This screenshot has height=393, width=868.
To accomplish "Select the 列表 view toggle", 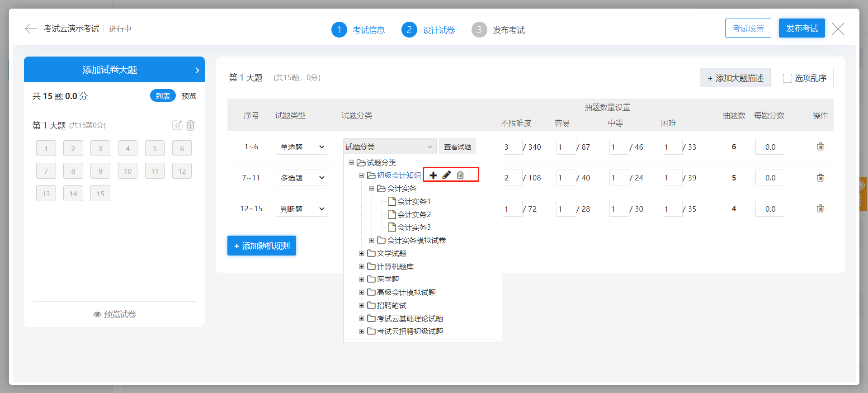I will pyautogui.click(x=163, y=96).
